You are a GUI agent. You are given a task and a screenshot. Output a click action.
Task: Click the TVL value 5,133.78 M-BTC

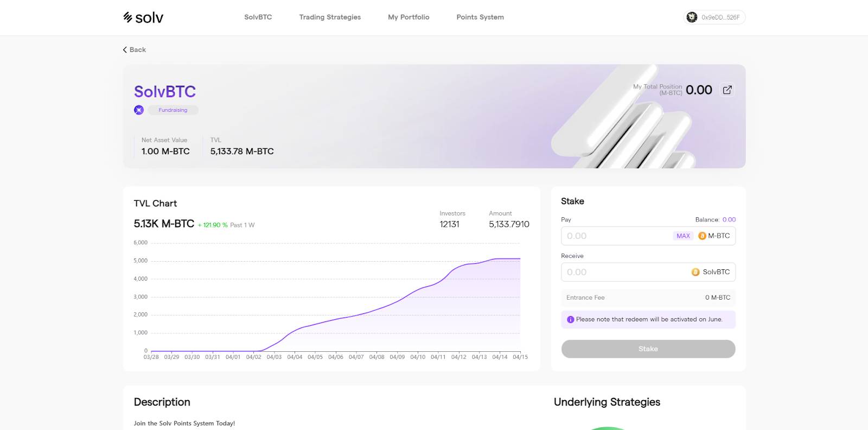242,151
